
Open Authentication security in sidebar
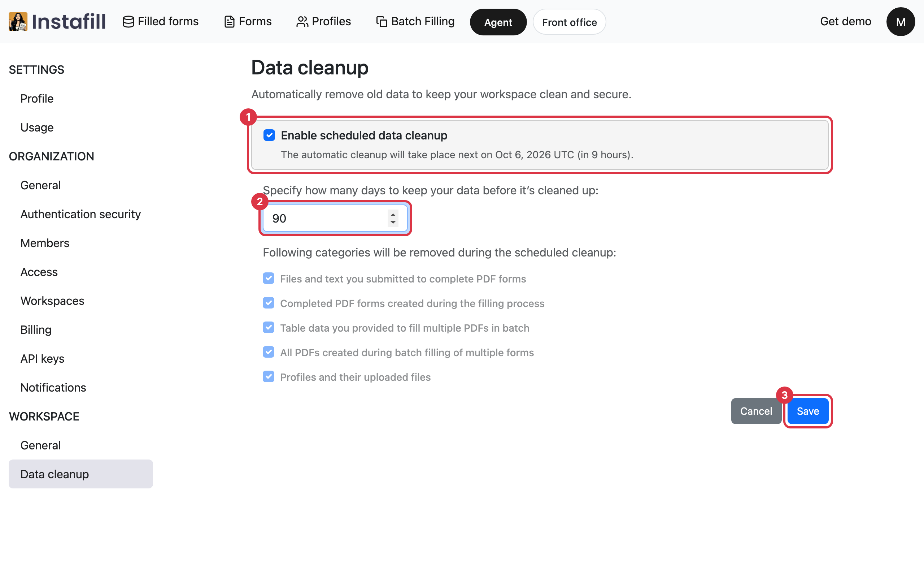(x=80, y=214)
